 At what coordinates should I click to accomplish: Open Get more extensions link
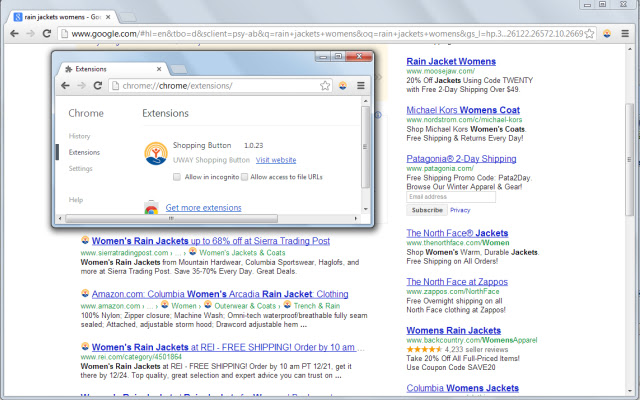(x=203, y=208)
